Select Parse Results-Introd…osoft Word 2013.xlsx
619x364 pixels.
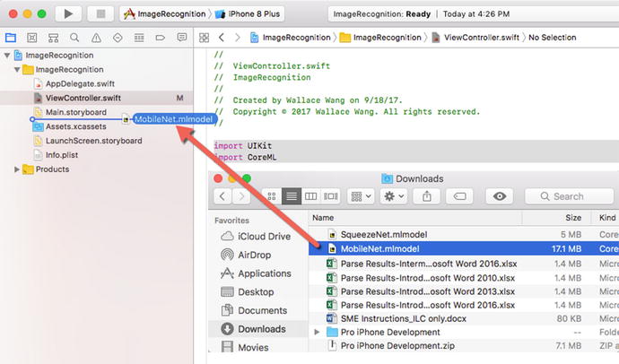tap(464, 291)
